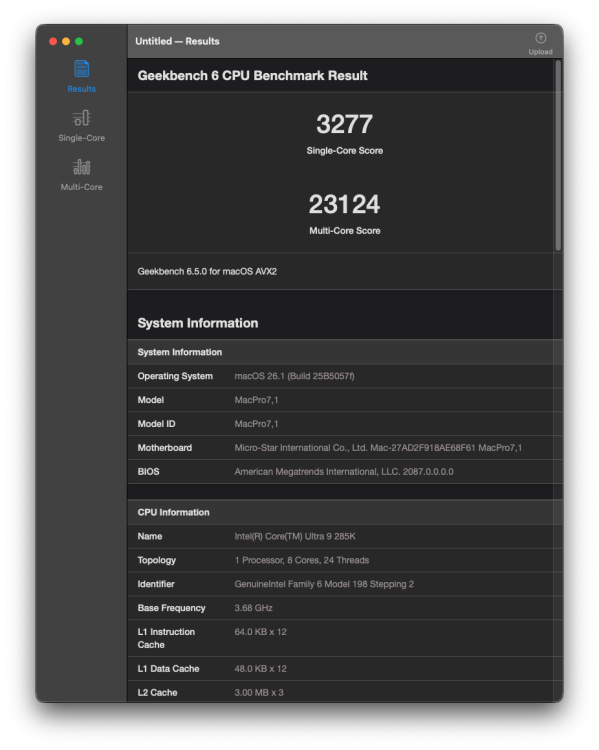Click the 'Multi-Core Score' caption
Screen dimensions: 599x750
tap(344, 231)
